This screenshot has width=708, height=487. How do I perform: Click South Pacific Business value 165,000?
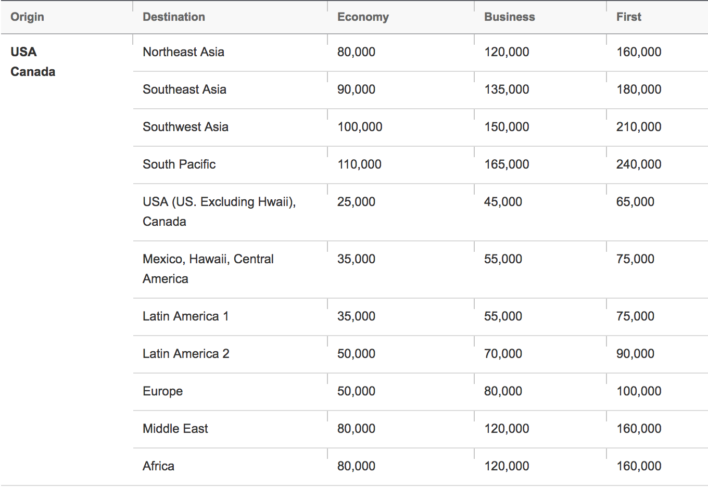click(507, 164)
